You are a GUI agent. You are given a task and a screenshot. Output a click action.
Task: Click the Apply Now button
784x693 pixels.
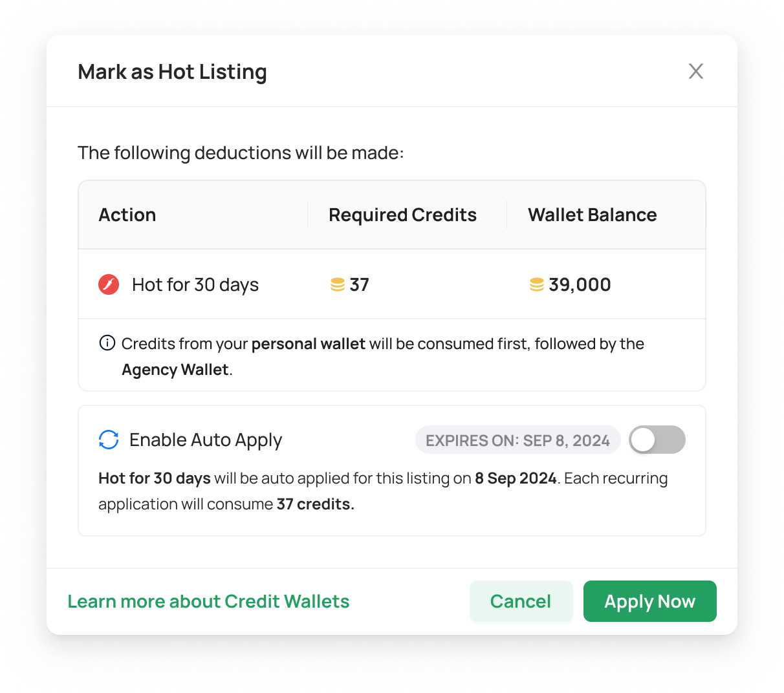(x=650, y=601)
